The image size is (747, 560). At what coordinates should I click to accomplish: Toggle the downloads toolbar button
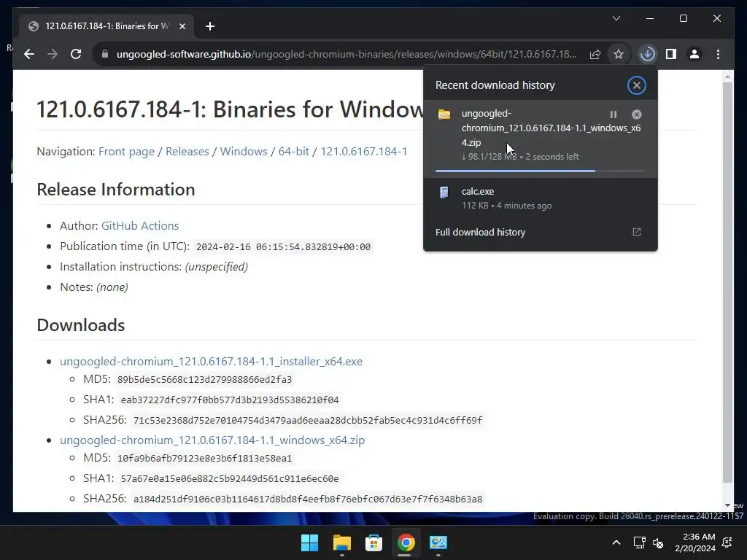point(648,54)
